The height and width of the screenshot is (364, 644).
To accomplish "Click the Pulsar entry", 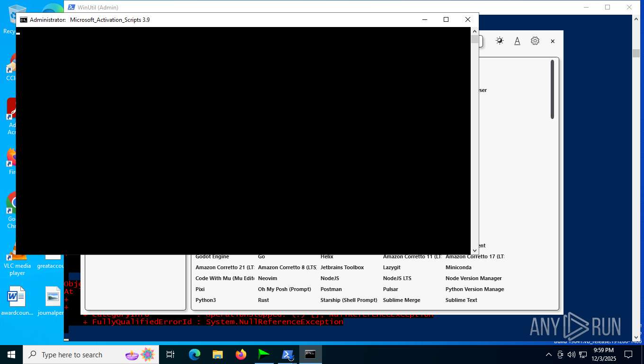I will pyautogui.click(x=390, y=289).
